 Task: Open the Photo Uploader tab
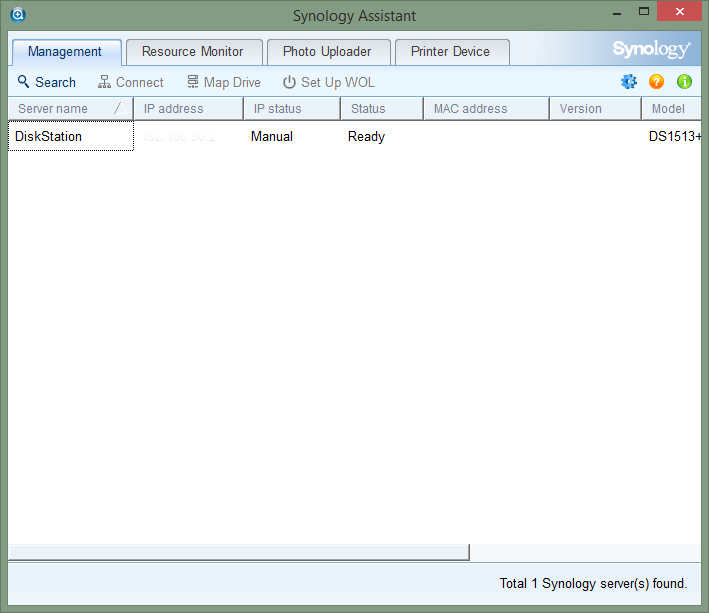[329, 52]
